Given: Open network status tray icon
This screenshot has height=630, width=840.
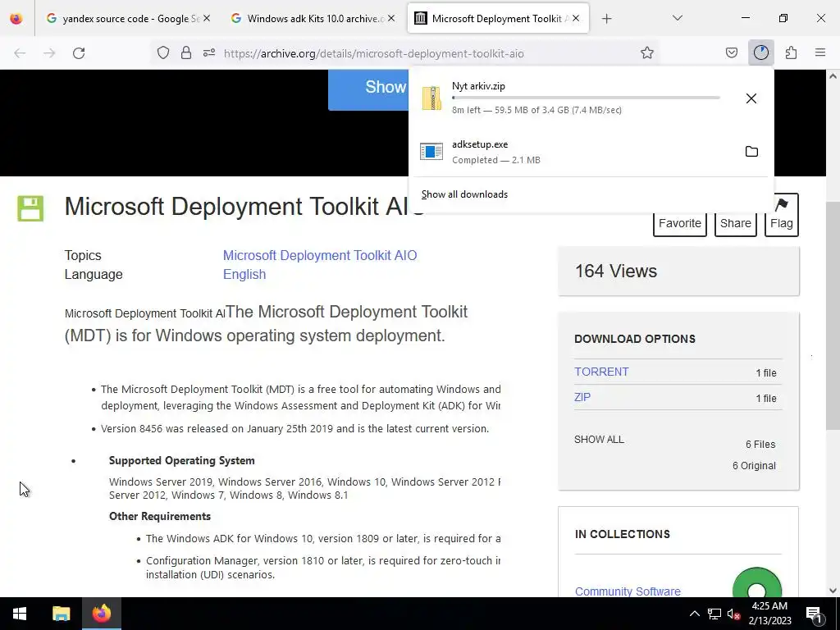Looking at the screenshot, I should pyautogui.click(x=714, y=614).
